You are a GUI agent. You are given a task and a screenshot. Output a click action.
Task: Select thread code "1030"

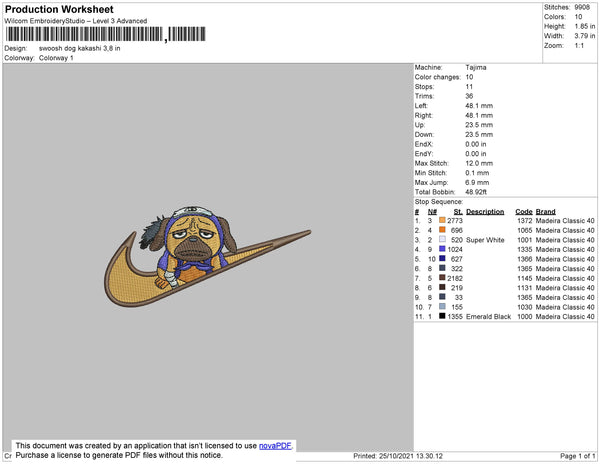pyautogui.click(x=525, y=307)
